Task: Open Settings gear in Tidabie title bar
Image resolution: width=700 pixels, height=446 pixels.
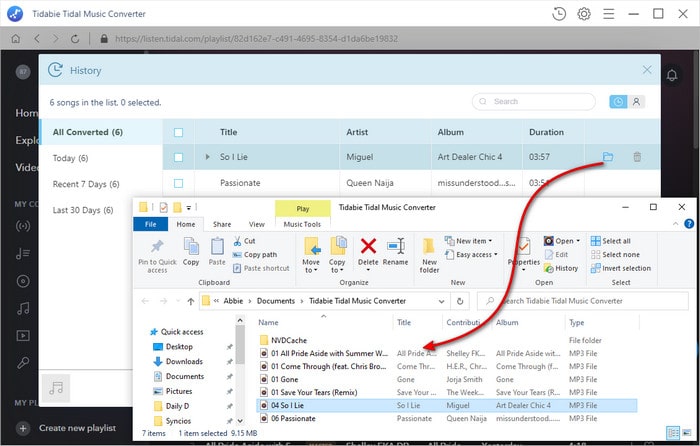Action: point(583,14)
